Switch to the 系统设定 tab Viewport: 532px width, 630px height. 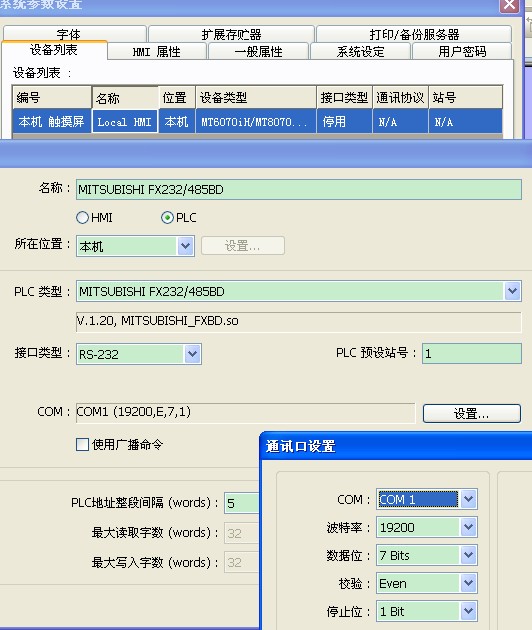360,51
